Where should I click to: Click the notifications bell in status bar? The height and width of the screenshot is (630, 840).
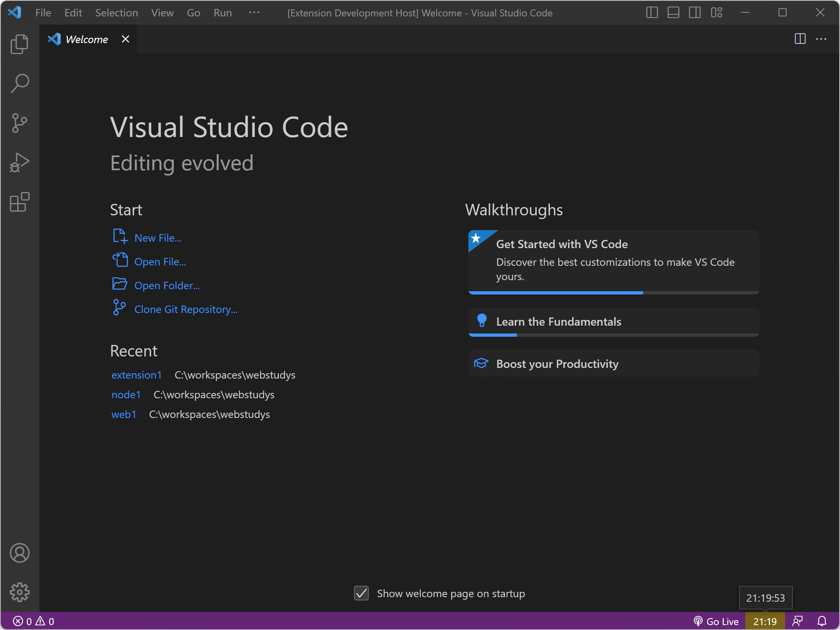click(822, 621)
